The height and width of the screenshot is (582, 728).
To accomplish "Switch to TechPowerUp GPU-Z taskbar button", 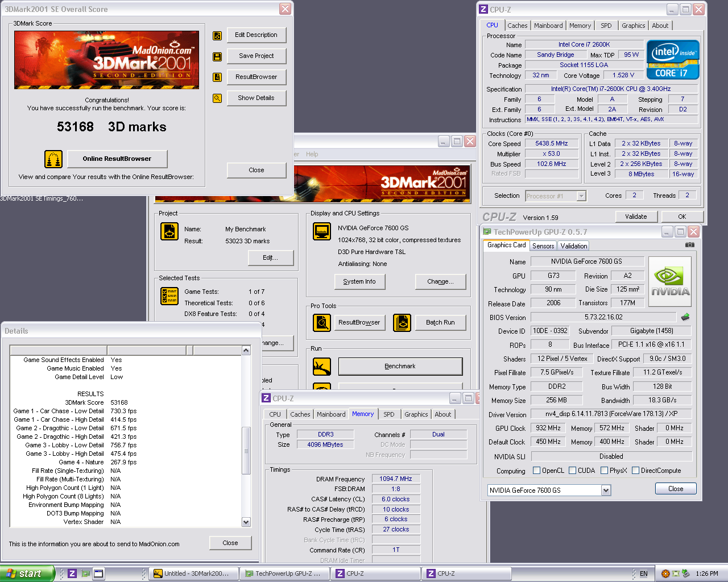I will [x=283, y=573].
